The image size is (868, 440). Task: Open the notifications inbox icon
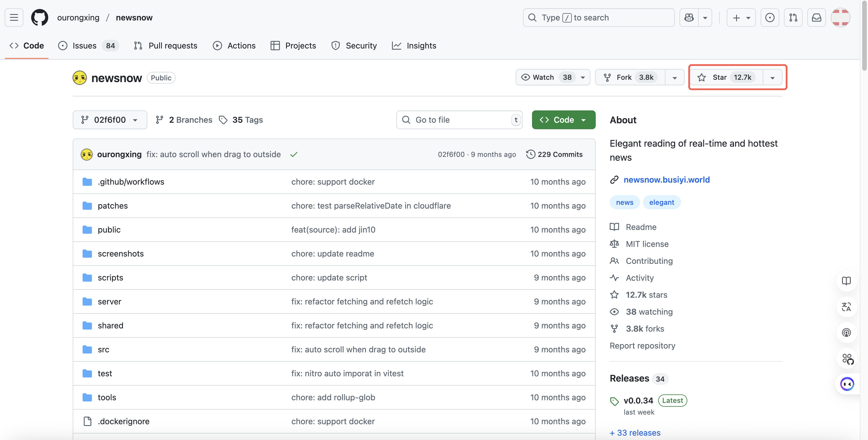tap(816, 18)
